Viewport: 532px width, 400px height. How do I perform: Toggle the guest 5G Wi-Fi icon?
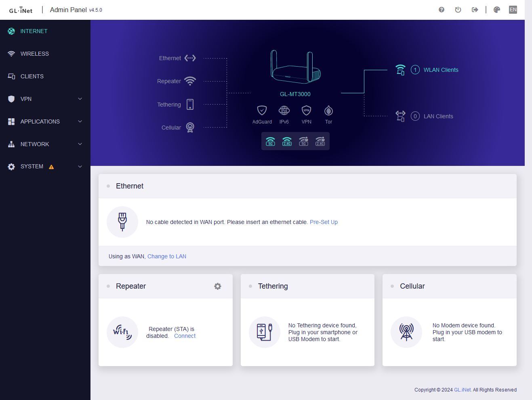click(303, 141)
